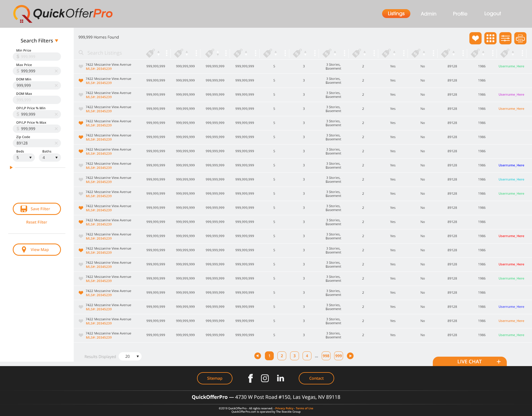Unfavorite the second listing heart
Screen dimensions: 532x416
tap(81, 81)
